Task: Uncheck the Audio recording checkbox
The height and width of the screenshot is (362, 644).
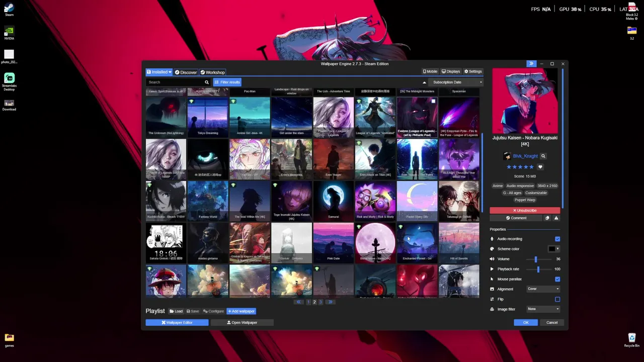Action: pyautogui.click(x=557, y=239)
